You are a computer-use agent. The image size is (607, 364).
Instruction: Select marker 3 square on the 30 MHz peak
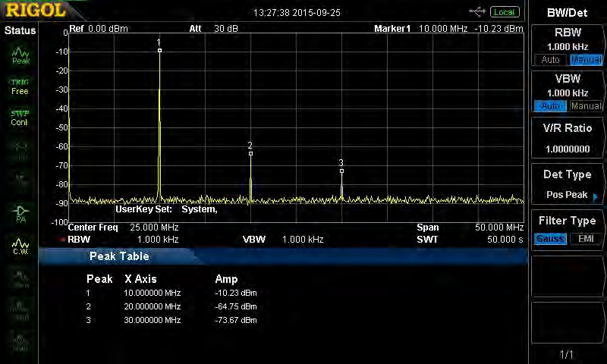click(341, 171)
